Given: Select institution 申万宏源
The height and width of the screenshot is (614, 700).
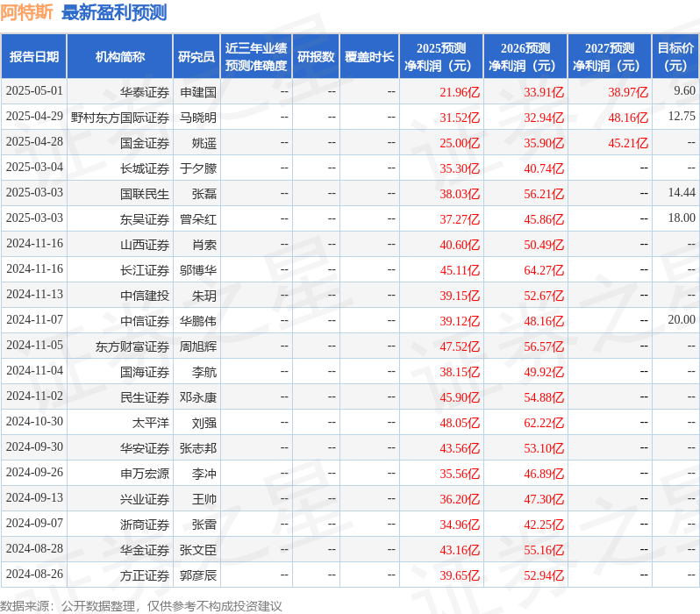Looking at the screenshot, I should pos(145,475).
